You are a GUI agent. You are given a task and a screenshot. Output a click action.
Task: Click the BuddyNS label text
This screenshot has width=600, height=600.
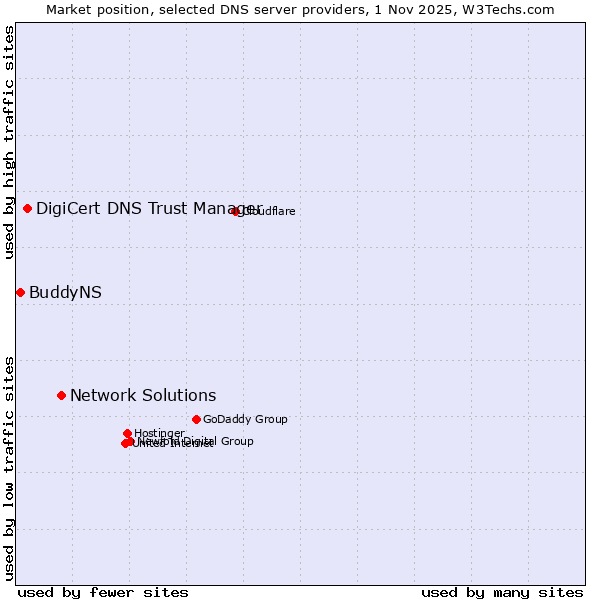click(65, 292)
